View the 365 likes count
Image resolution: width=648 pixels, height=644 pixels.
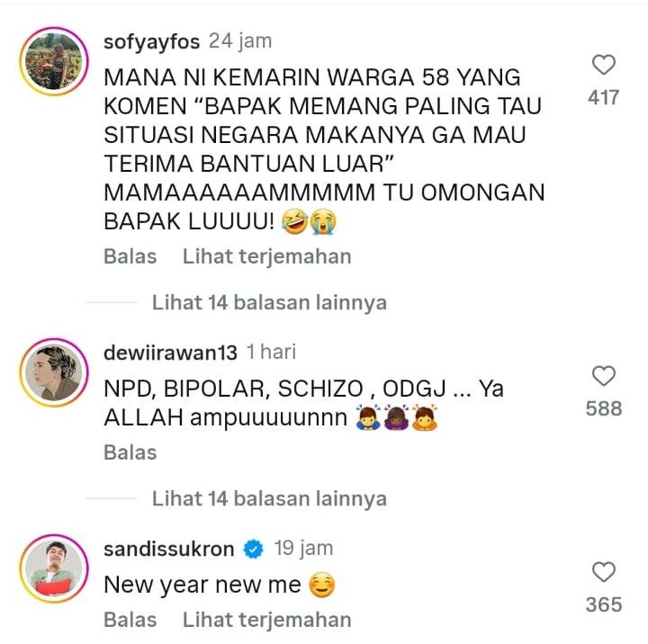pyautogui.click(x=604, y=604)
